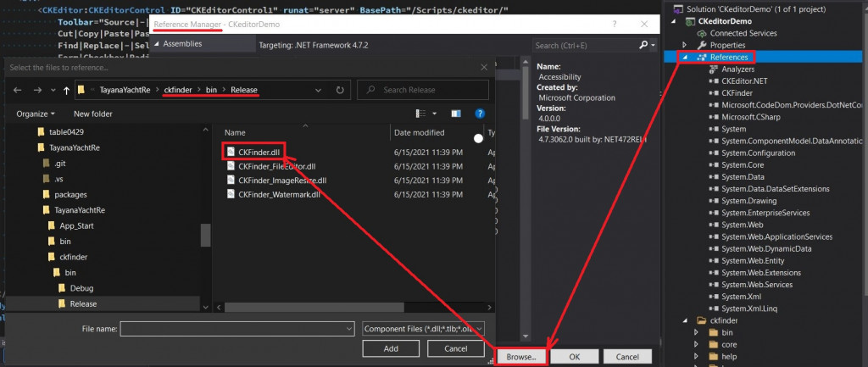Select Debug folder in tree
This screenshot has height=367, width=868.
[x=81, y=288]
